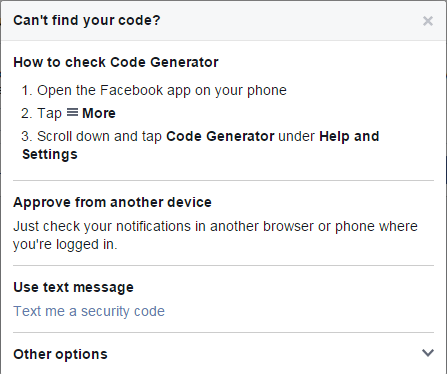Click the bold Code Generator text in step 3
447x374 pixels.
pos(220,136)
